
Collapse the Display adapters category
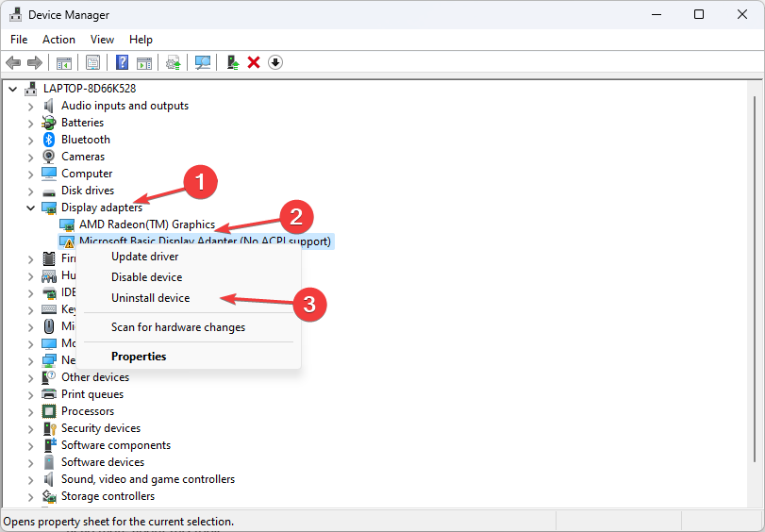30,208
